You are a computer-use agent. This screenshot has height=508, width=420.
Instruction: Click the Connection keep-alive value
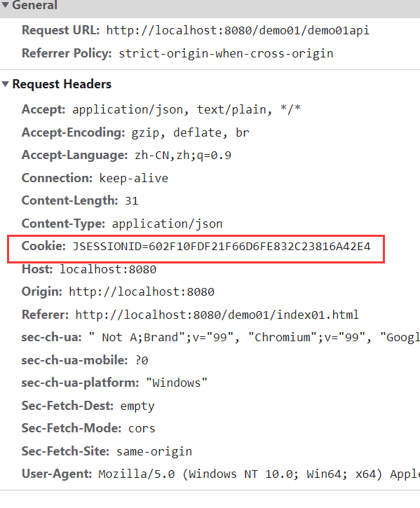point(134,178)
